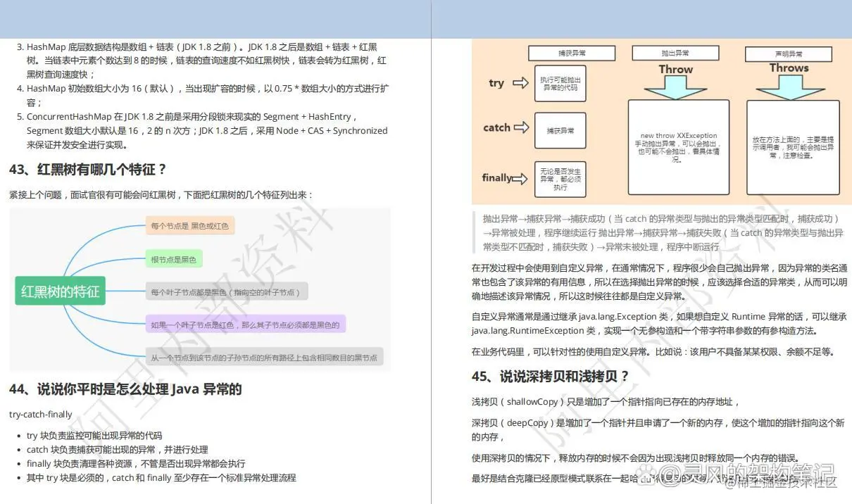Viewport: 852px width, 504px height.
Task: Click the try label in the diagram
Action: point(496,83)
